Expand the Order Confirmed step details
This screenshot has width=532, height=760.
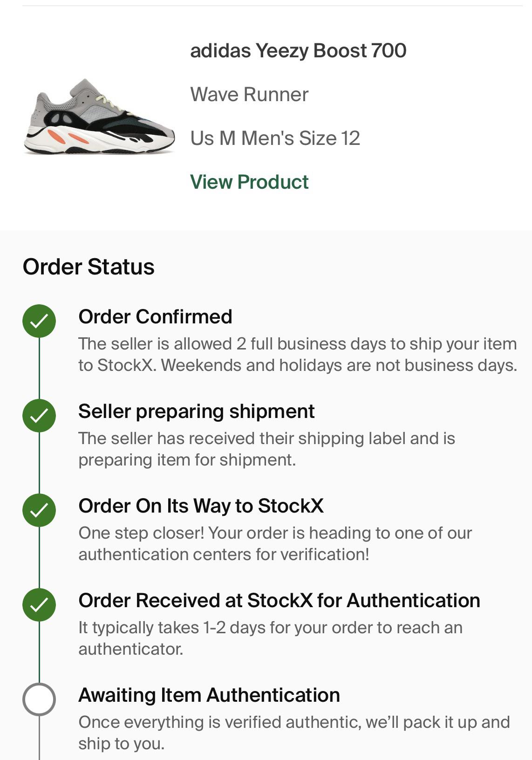click(156, 316)
